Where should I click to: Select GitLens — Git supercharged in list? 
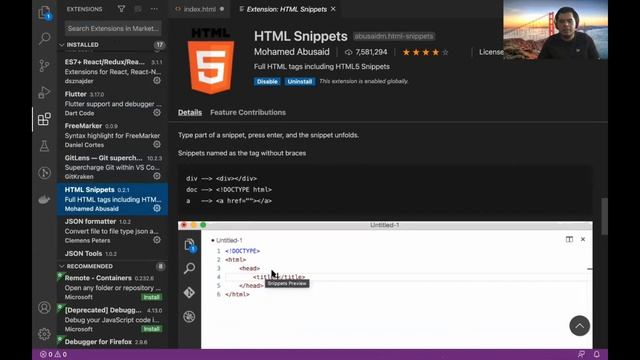(112, 167)
